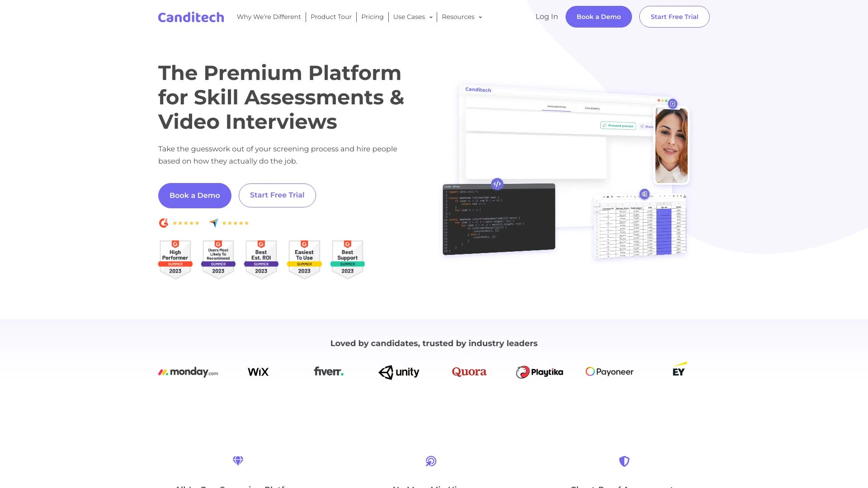
Task: Click the Users Most Likely To Recommend badge
Action: point(218,258)
